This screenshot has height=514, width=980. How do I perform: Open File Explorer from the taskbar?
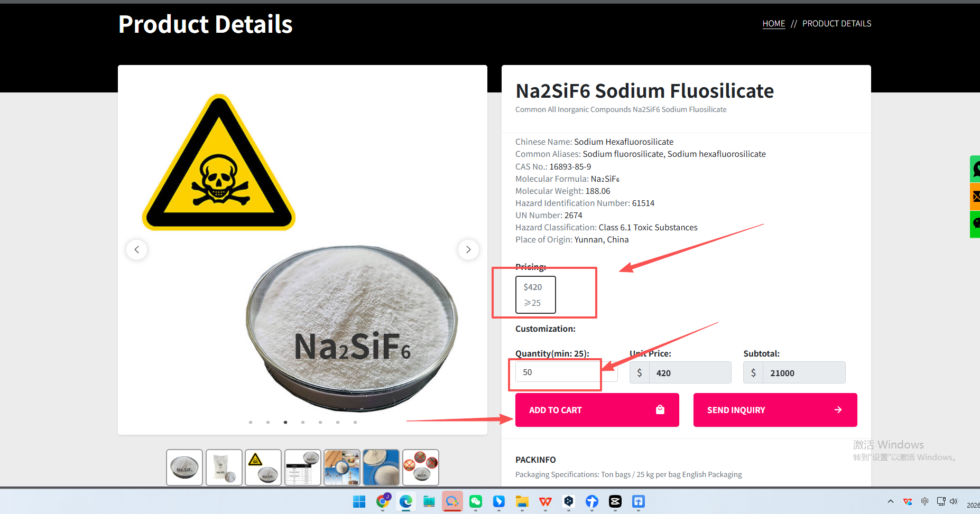tap(522, 501)
